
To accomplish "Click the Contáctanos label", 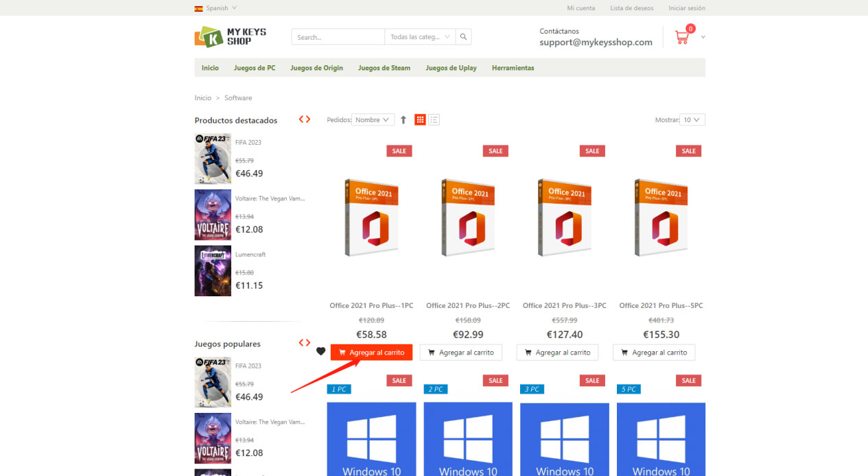I will point(559,31).
